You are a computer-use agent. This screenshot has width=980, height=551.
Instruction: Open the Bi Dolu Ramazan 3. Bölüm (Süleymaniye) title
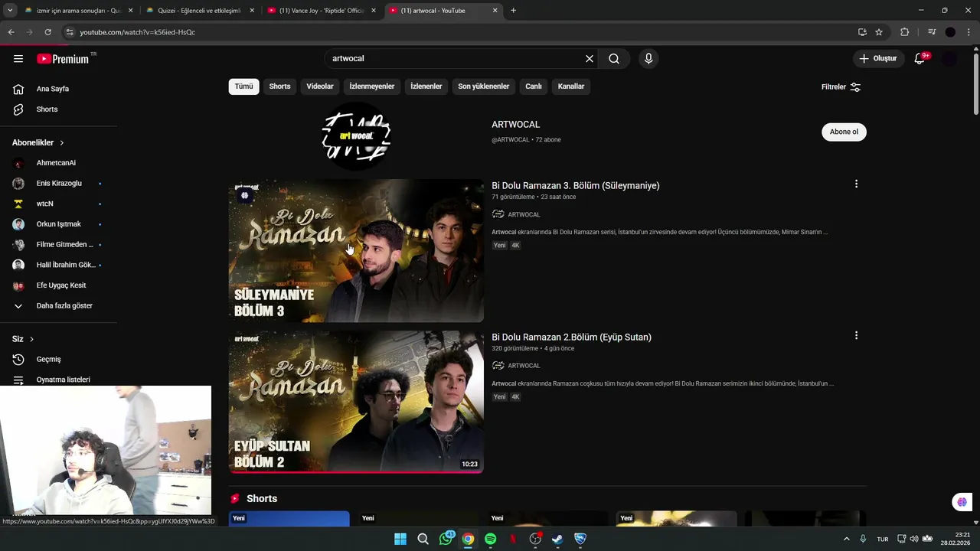[x=576, y=185]
